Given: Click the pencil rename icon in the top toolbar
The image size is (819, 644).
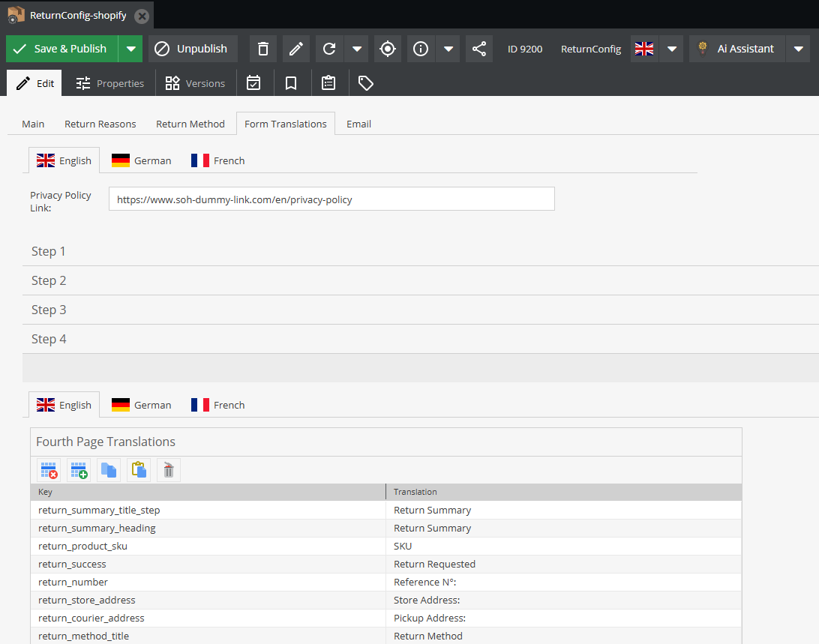Looking at the screenshot, I should [x=295, y=49].
